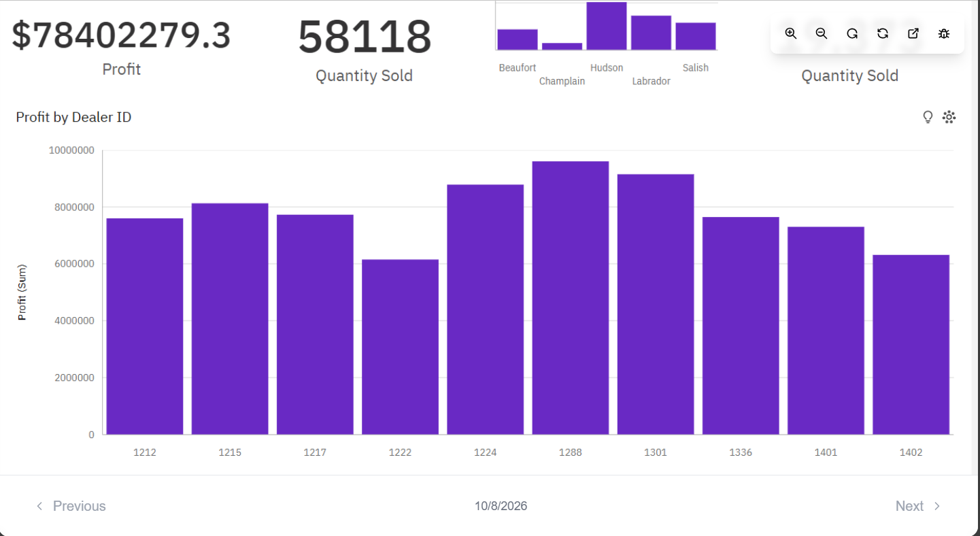Select the bar for dealer 1402
This screenshot has width=980, height=536.
click(911, 345)
